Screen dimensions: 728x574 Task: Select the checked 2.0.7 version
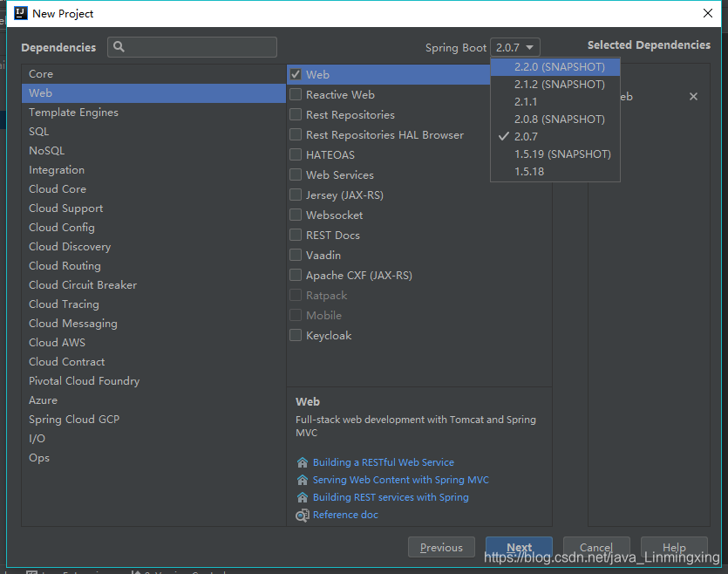(x=555, y=137)
